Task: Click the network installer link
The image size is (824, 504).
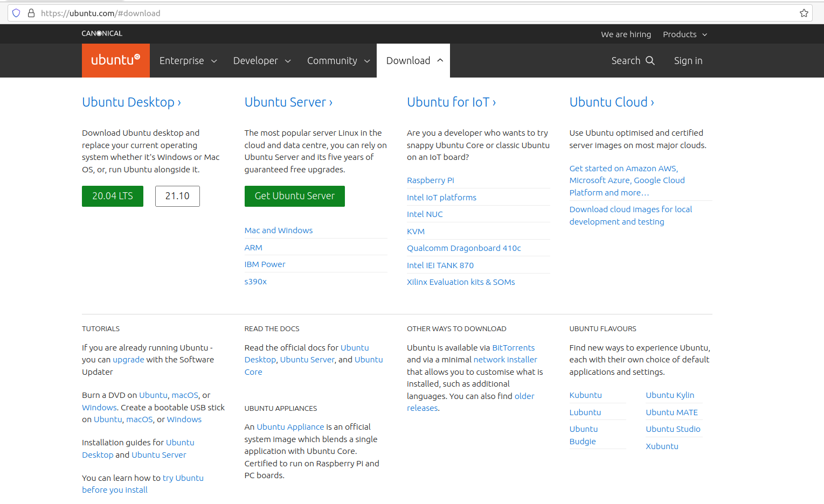Action: [x=505, y=360]
